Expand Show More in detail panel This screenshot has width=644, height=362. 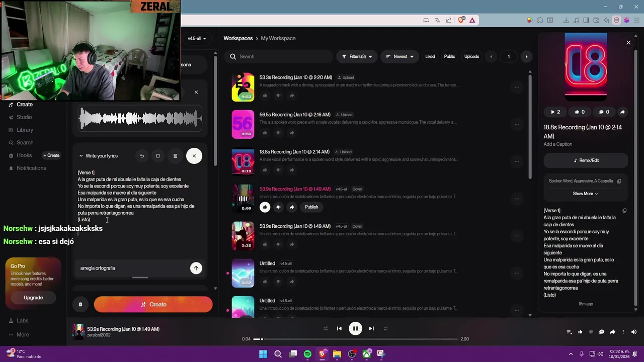[x=585, y=194]
